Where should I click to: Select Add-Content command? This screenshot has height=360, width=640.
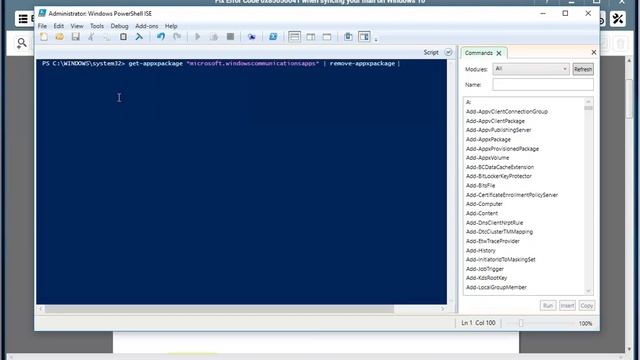coord(482,213)
